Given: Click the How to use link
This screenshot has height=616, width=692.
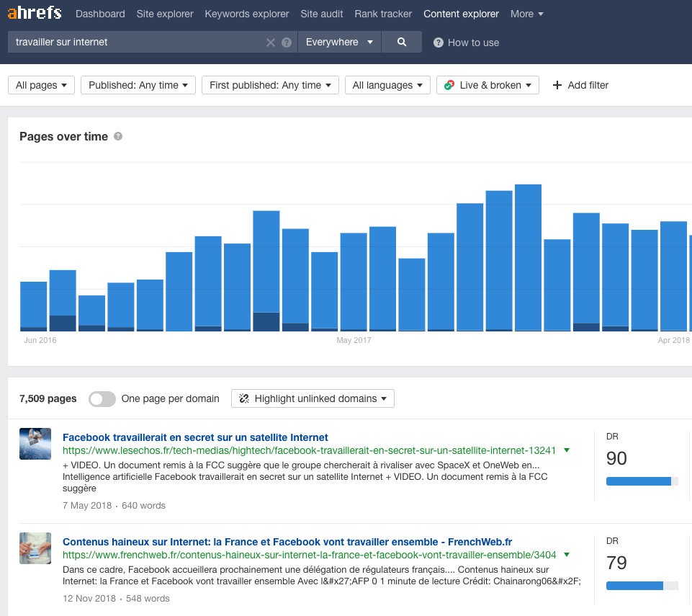Looking at the screenshot, I should click(473, 43).
